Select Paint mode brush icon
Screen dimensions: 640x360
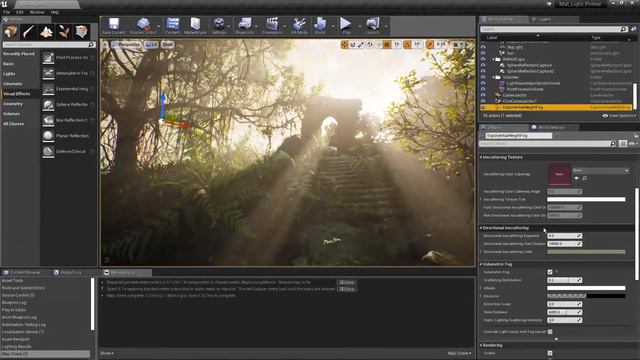pos(29,31)
